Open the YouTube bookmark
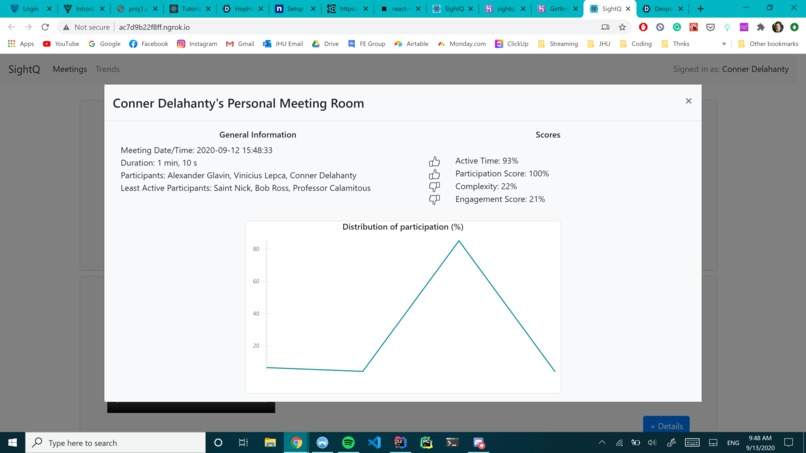 pos(61,44)
